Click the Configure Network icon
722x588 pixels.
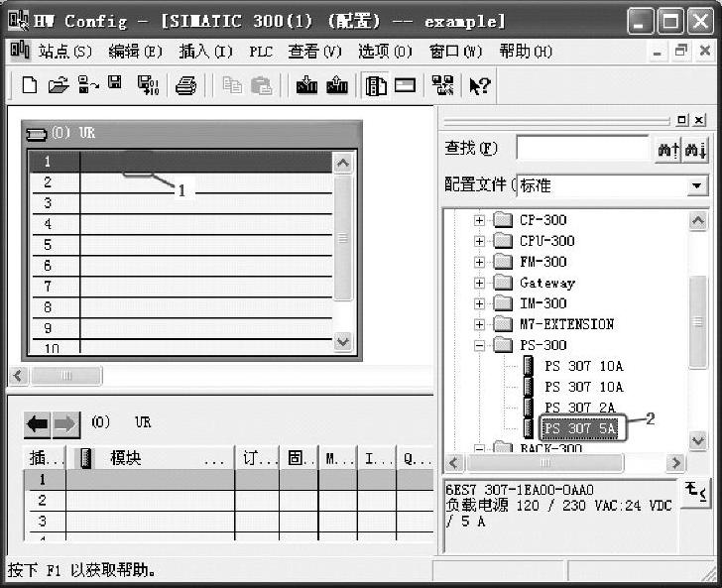tap(442, 85)
